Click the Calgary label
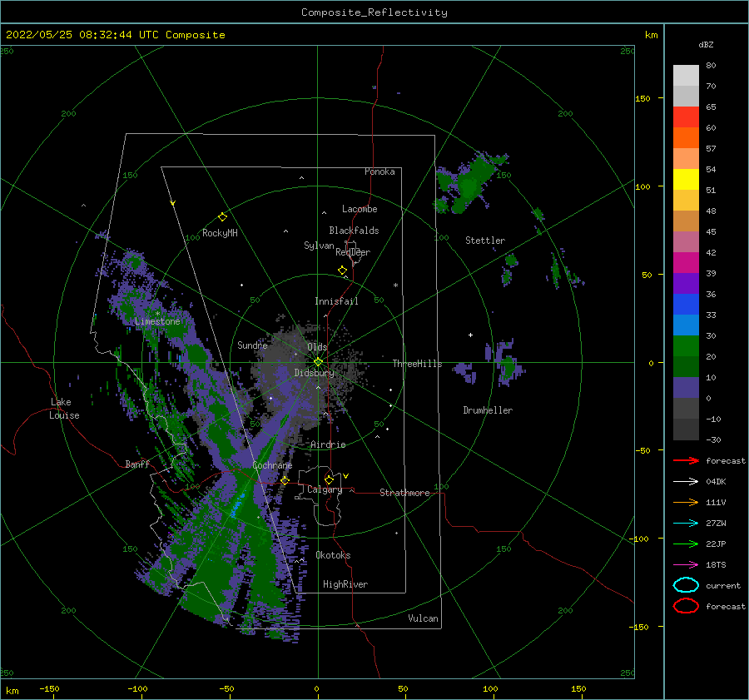 (325, 489)
